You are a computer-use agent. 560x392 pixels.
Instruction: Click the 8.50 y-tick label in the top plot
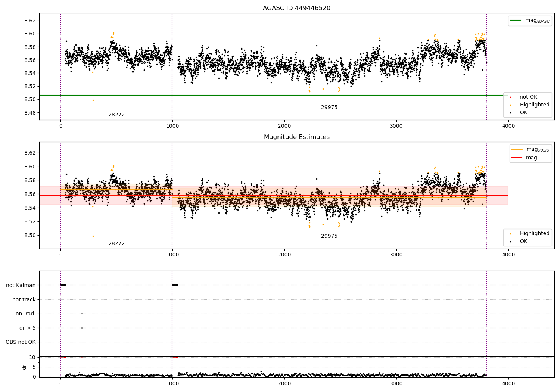(x=29, y=99)
